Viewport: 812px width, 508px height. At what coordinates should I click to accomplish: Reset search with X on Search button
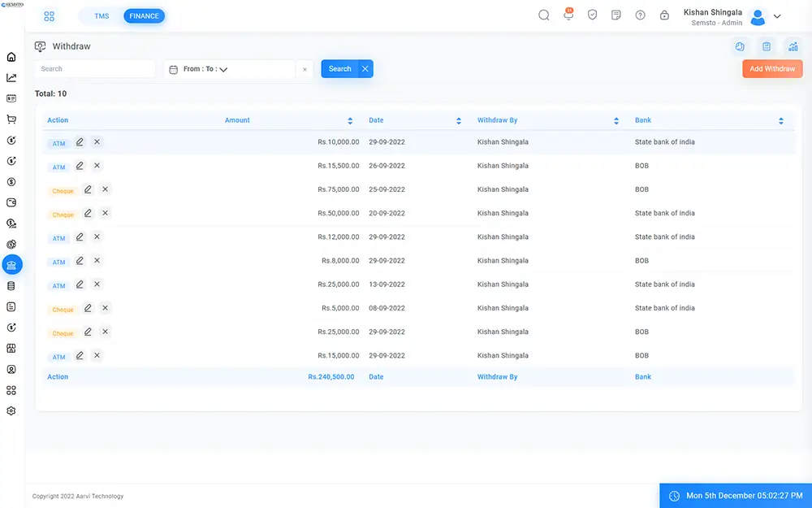click(365, 69)
